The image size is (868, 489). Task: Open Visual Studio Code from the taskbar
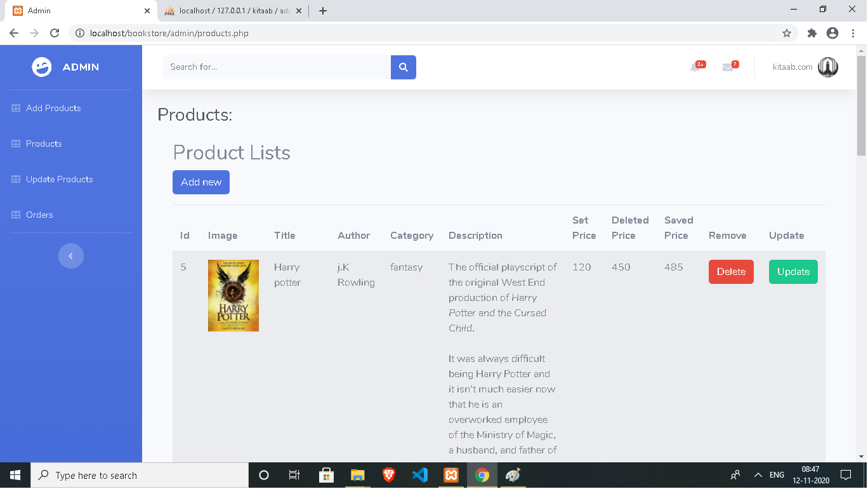(x=420, y=474)
